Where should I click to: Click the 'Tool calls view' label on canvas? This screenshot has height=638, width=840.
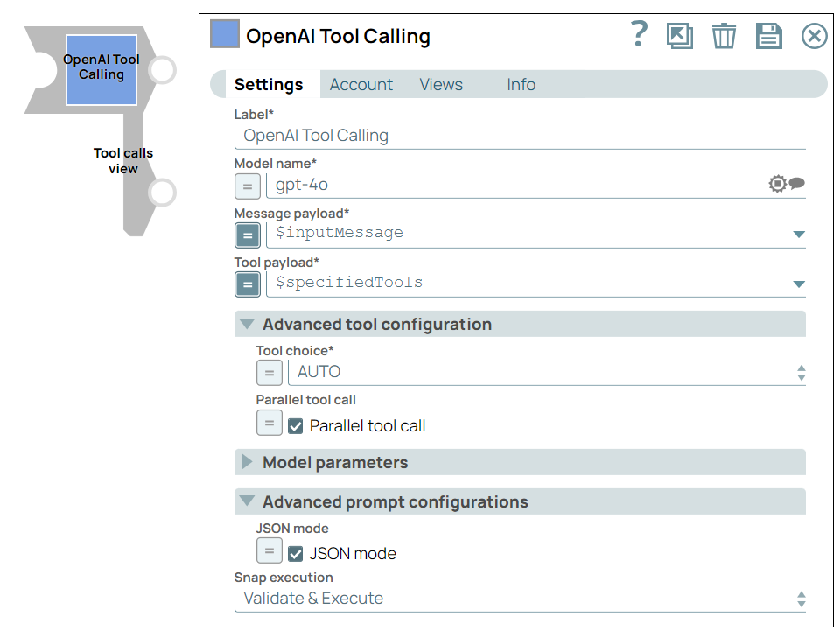[123, 161]
